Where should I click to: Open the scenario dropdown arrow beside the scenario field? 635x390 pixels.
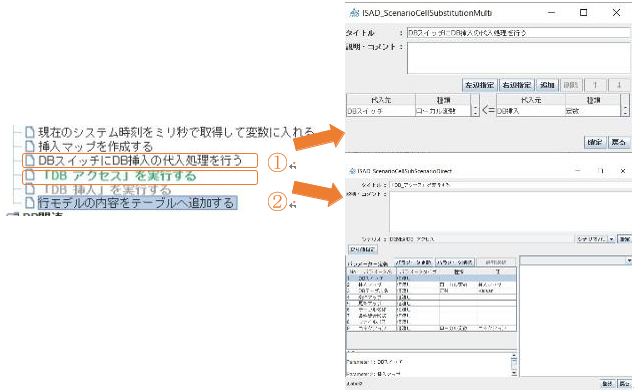coord(612,239)
